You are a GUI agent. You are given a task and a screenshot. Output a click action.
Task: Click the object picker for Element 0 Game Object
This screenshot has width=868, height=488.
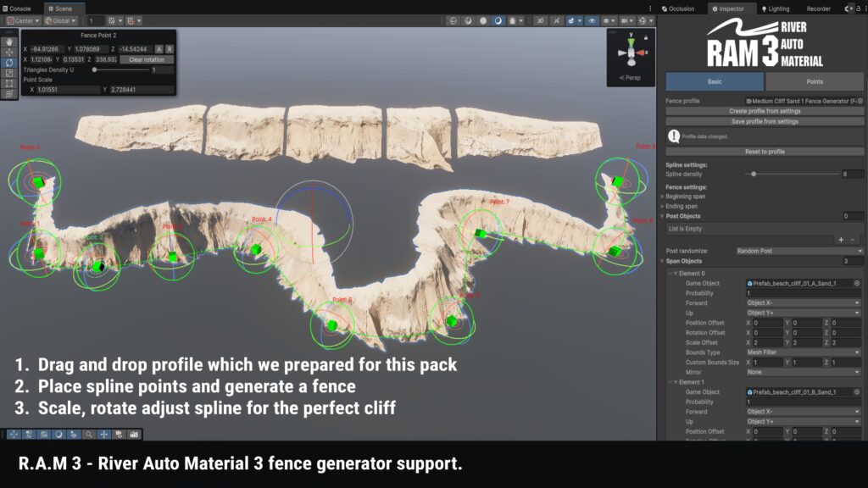coord(857,284)
